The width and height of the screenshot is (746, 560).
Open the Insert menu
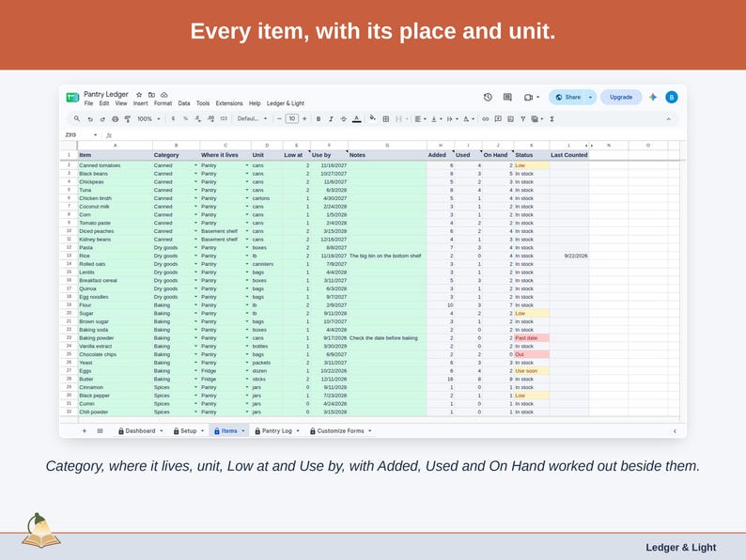click(140, 103)
